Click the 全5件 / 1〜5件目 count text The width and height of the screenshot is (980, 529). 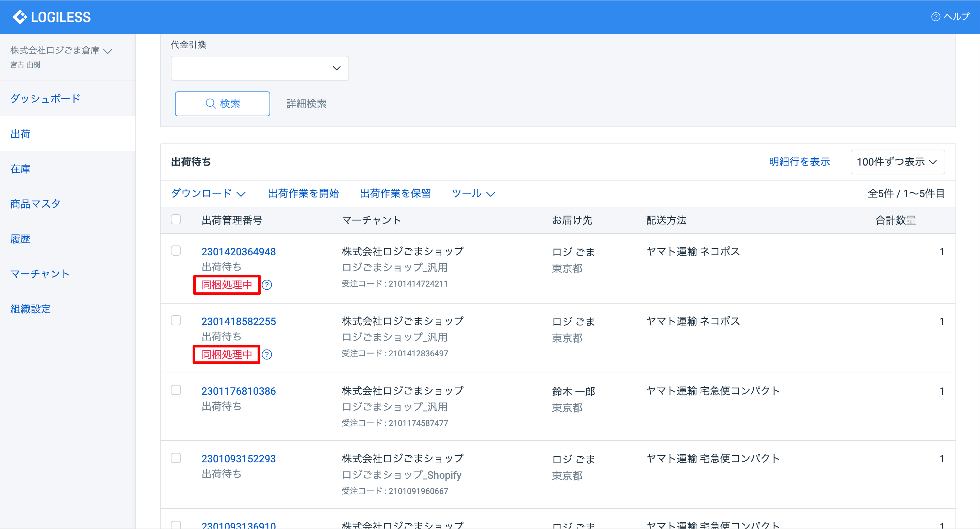[x=906, y=193]
